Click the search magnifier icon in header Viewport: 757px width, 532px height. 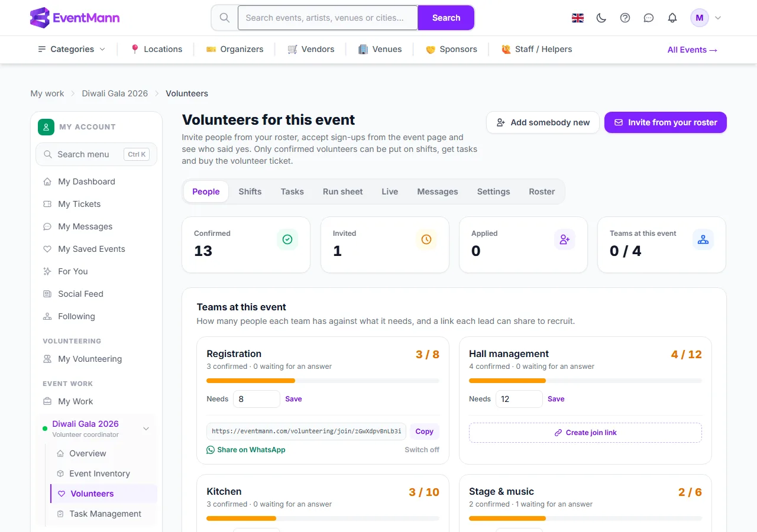(x=225, y=18)
